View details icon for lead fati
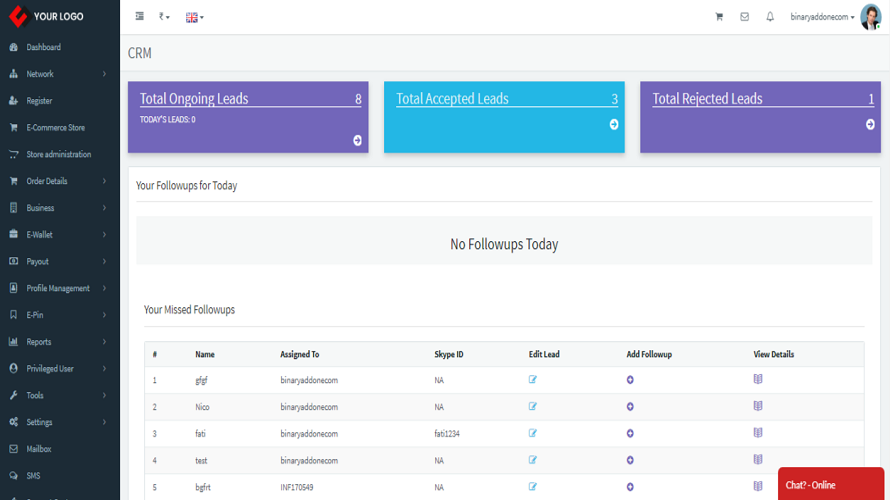This screenshot has width=890, height=500. coord(758,433)
